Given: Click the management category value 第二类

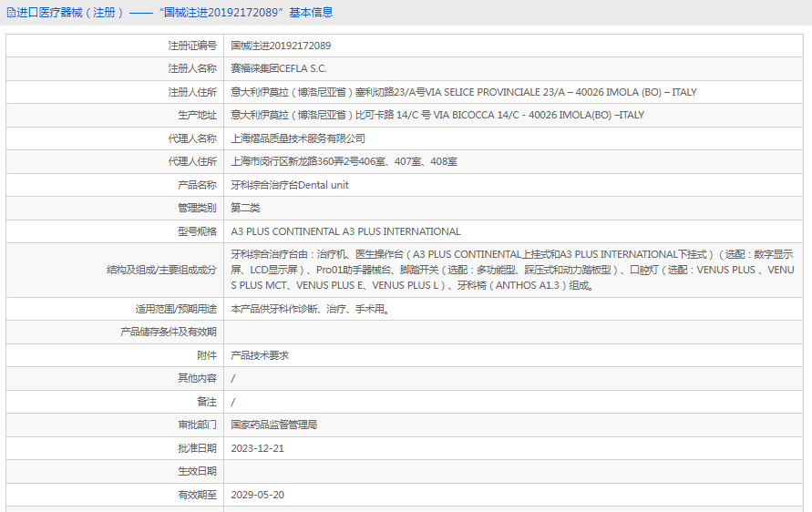Looking at the screenshot, I should pyautogui.click(x=245, y=208).
